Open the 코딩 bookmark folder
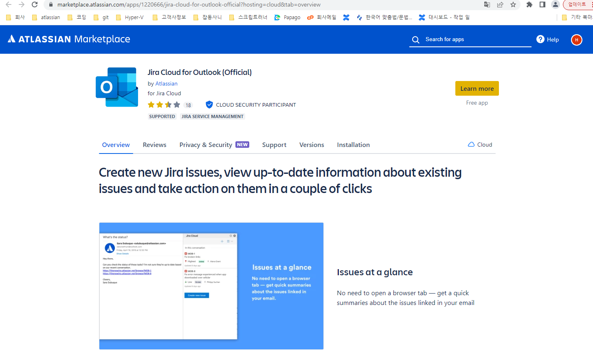The image size is (593, 364). (x=77, y=17)
